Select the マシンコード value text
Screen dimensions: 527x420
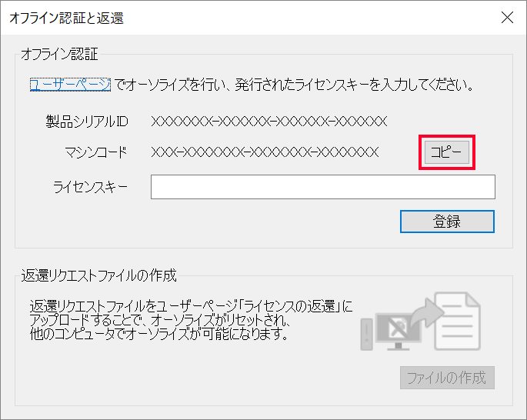(265, 152)
